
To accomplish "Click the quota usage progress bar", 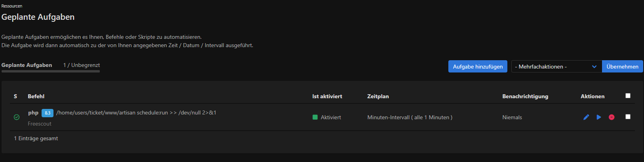I will click(x=51, y=71).
